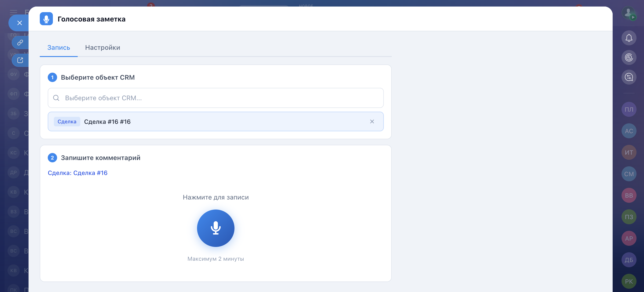Screen dimensions: 644x292
Task: Open chat with АС avatar
Action: [x=629, y=131]
